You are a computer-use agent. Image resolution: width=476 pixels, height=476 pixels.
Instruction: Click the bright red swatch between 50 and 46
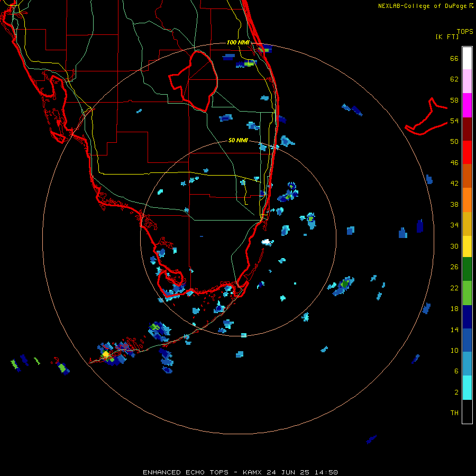467,152
